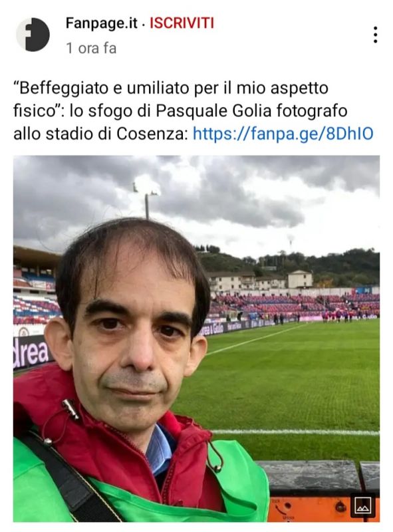This screenshot has width=393, height=532.
Task: Click the '1 ora fa' timestamp
Action: coord(91,48)
